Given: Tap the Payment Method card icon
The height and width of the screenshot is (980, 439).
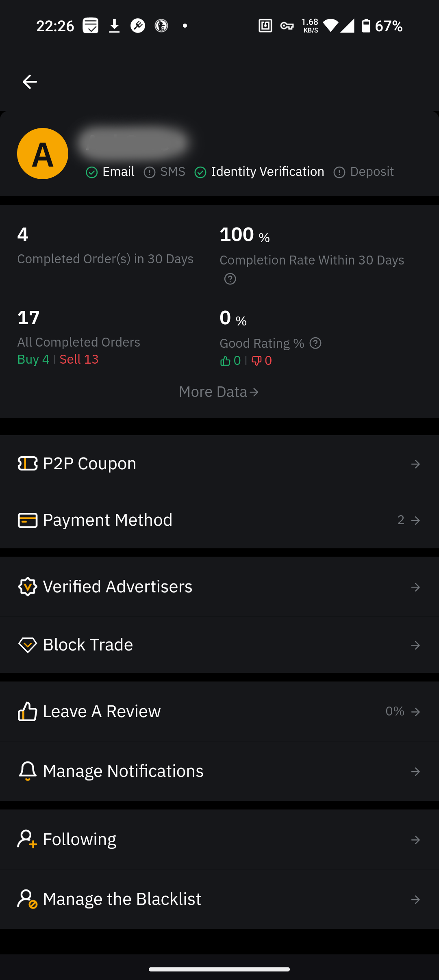Looking at the screenshot, I should click(28, 520).
